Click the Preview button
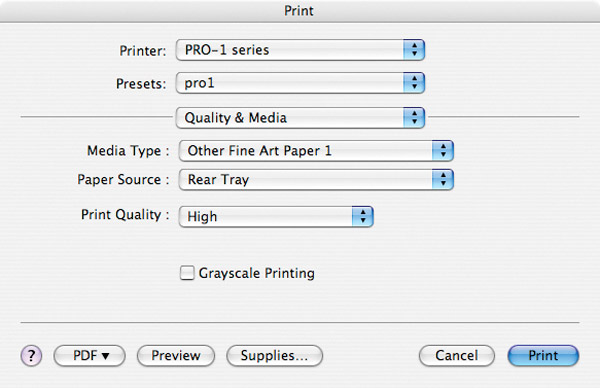The height and width of the screenshot is (388, 600). pos(176,356)
